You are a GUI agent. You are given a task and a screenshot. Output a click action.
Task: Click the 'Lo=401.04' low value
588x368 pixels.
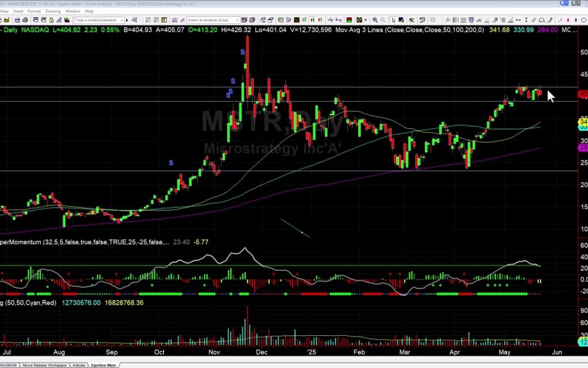pyautogui.click(x=271, y=29)
